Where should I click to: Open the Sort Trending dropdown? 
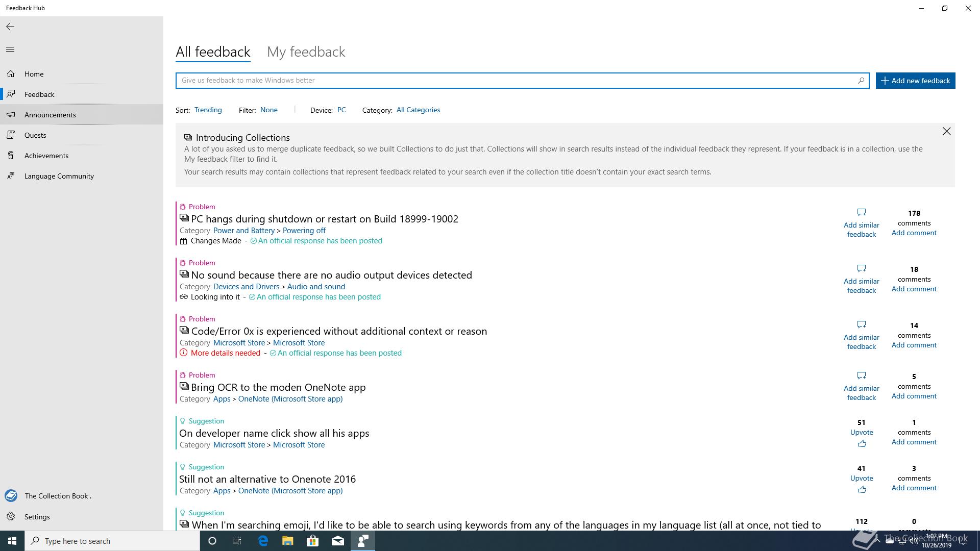(208, 110)
